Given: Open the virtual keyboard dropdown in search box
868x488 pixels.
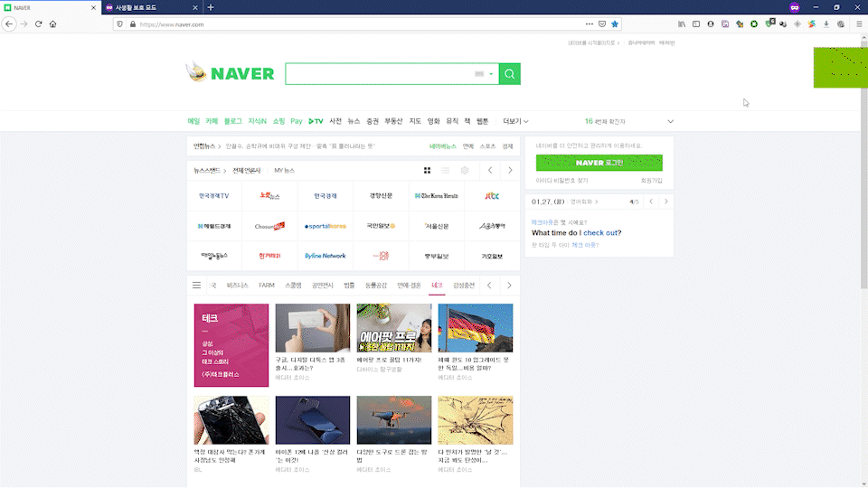Looking at the screenshot, I should 490,74.
